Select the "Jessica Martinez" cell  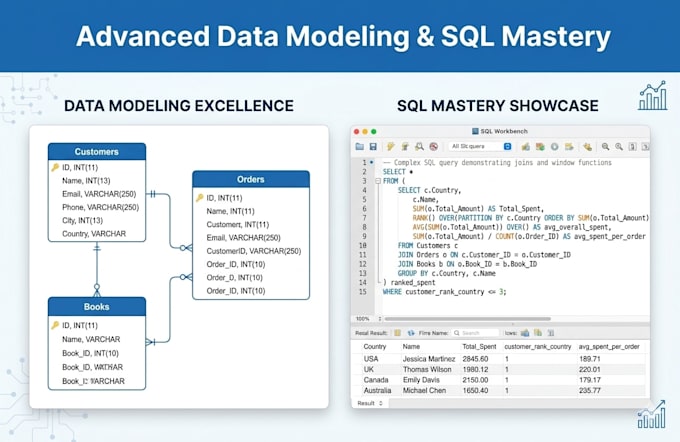pos(429,359)
